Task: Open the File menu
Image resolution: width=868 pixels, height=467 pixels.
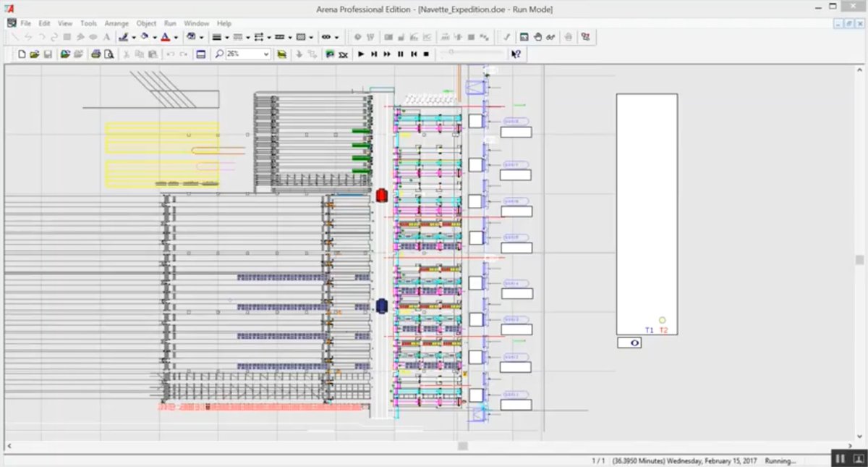Action: (25, 23)
